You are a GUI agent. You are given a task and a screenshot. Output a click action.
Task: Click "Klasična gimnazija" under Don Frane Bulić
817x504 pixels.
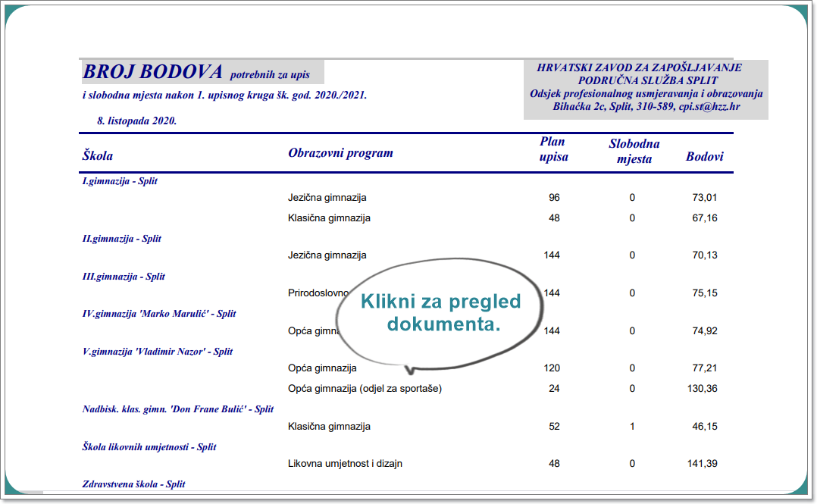pyautogui.click(x=329, y=427)
